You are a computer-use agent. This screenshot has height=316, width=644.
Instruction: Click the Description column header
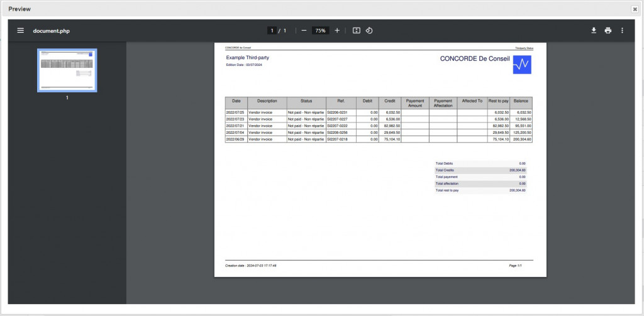[267, 103]
